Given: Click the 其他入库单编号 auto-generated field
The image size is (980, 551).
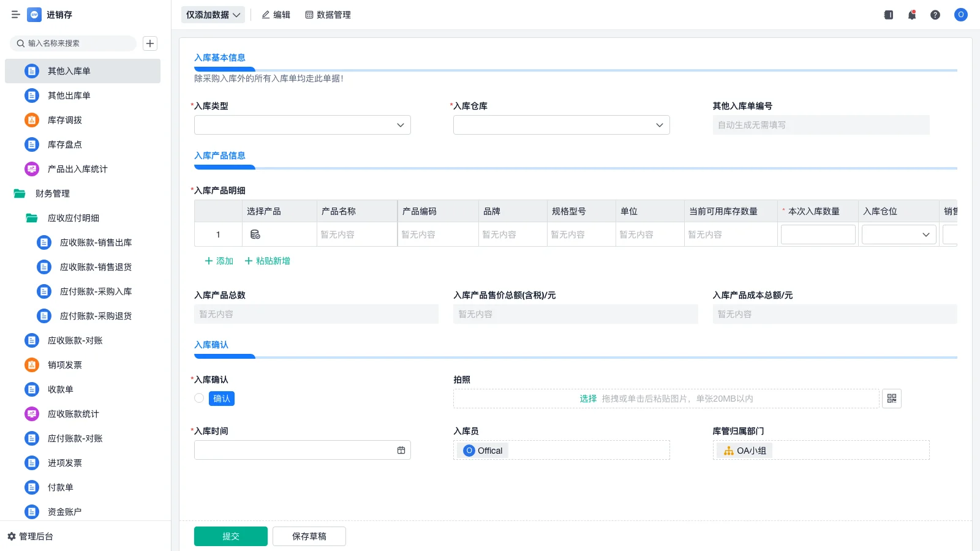Looking at the screenshot, I should (x=821, y=125).
